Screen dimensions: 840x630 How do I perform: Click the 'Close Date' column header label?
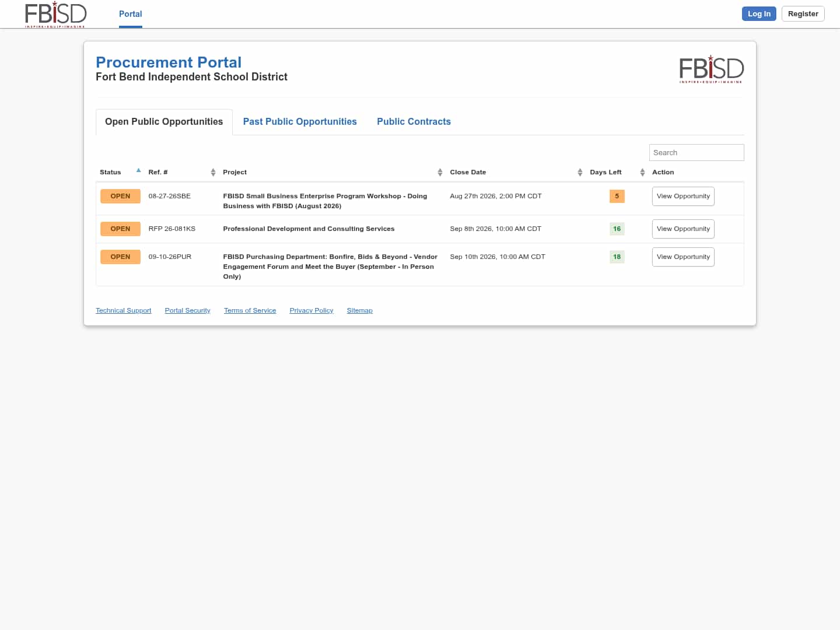[x=468, y=172]
